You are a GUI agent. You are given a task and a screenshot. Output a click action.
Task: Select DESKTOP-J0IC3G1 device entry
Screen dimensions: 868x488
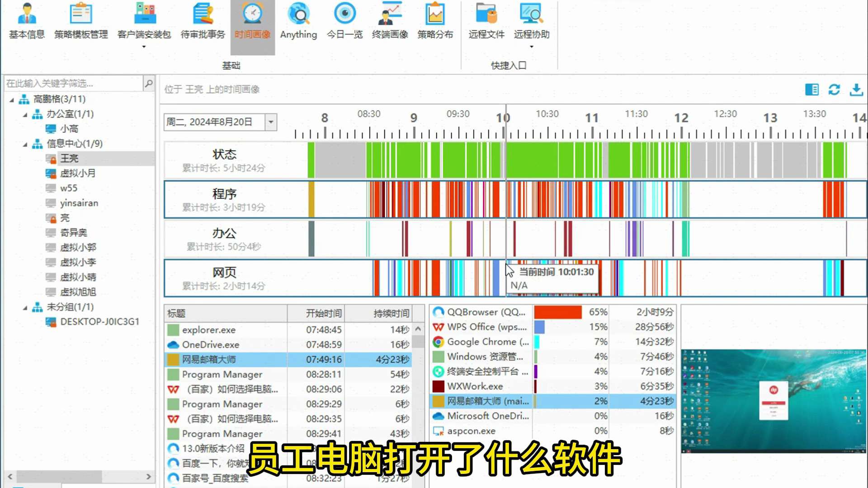pyautogui.click(x=99, y=322)
